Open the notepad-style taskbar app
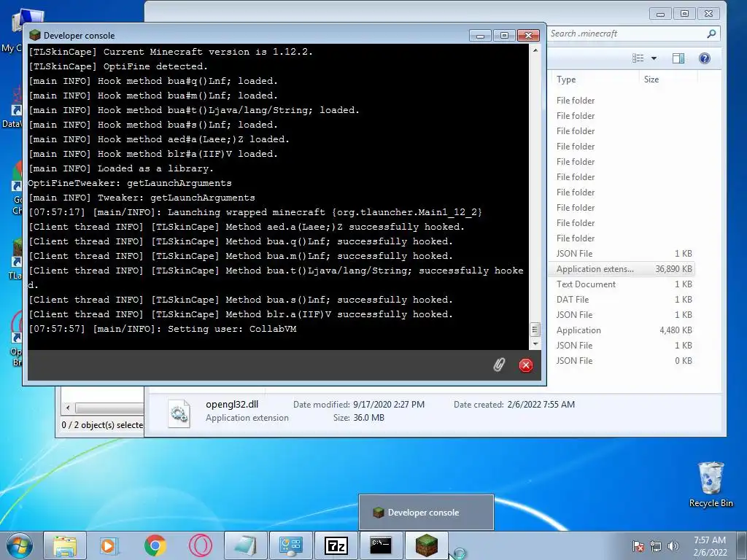The width and height of the screenshot is (747, 560). tap(245, 545)
